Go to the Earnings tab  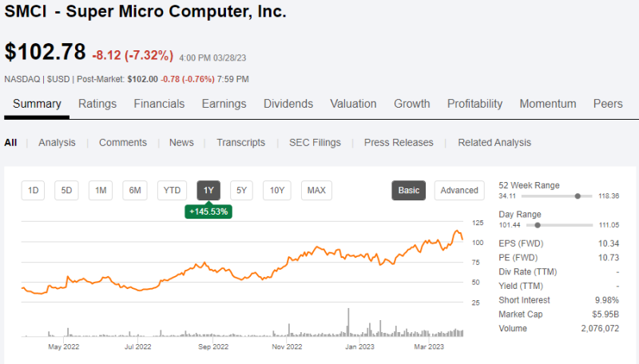coord(224,104)
